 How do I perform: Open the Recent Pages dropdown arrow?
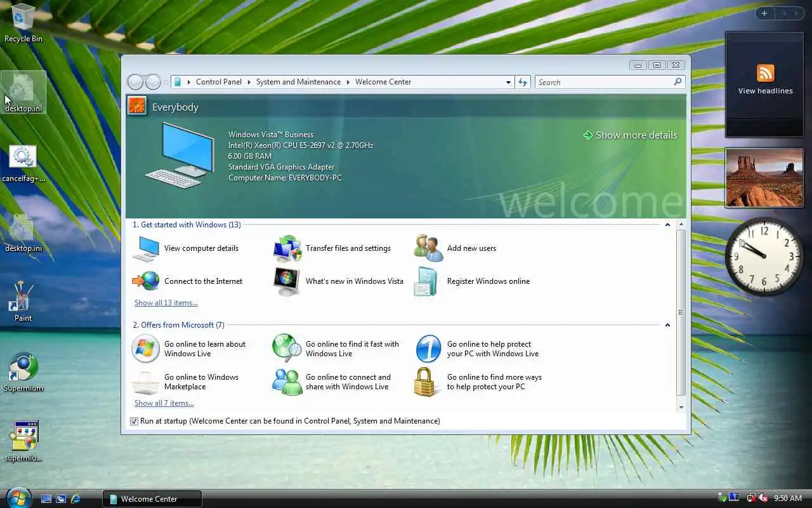point(166,82)
